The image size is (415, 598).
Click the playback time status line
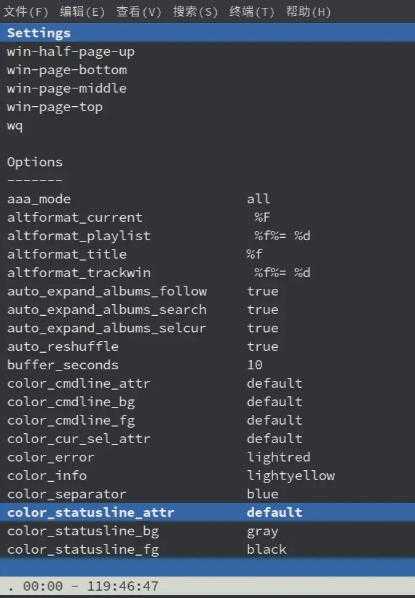(x=208, y=586)
